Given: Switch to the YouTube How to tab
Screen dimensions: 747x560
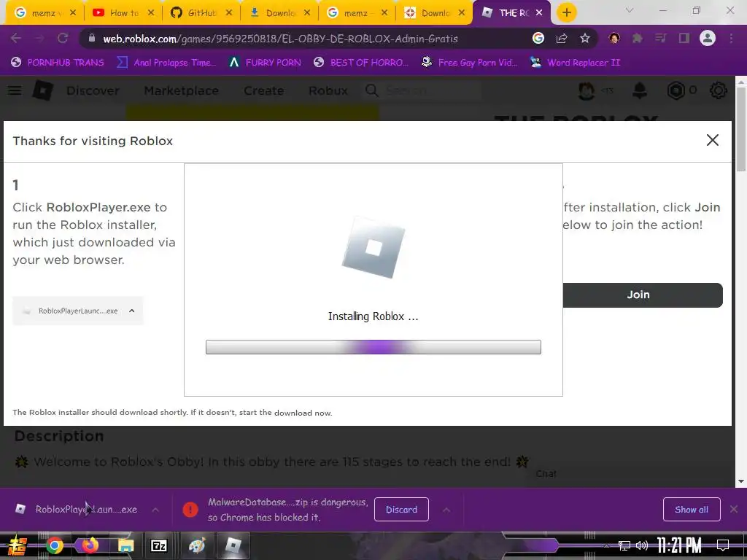Looking at the screenshot, I should (x=123, y=13).
